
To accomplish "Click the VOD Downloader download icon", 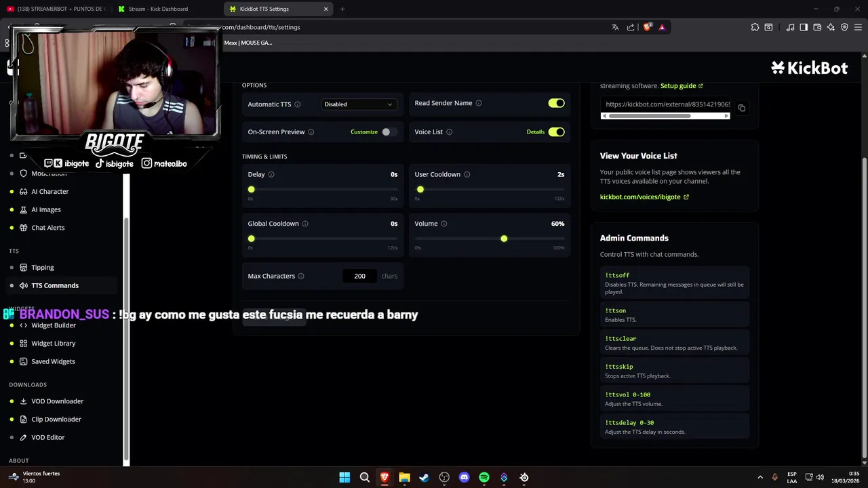I will [23, 401].
